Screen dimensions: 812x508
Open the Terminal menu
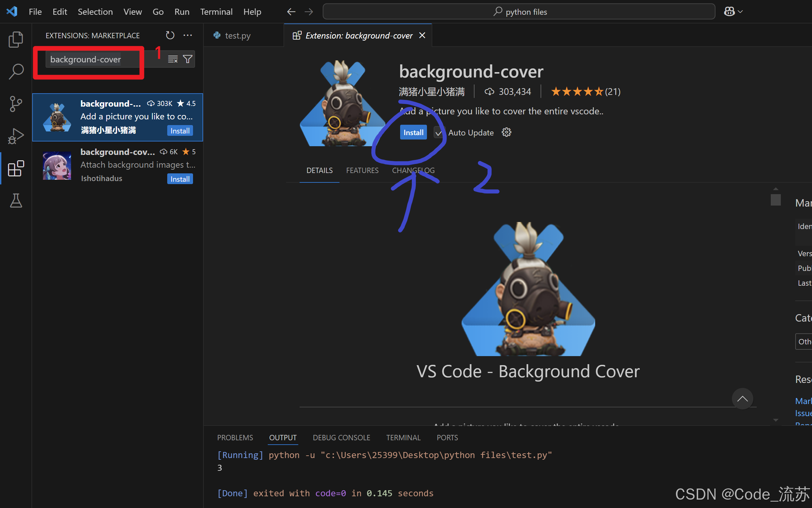(x=216, y=12)
